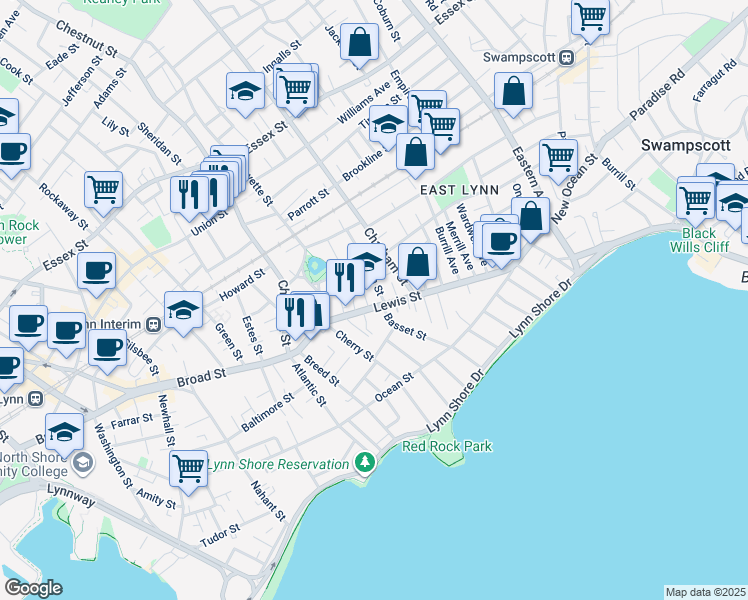
Task: Select the Red Rock Park label
Action: tap(447, 446)
